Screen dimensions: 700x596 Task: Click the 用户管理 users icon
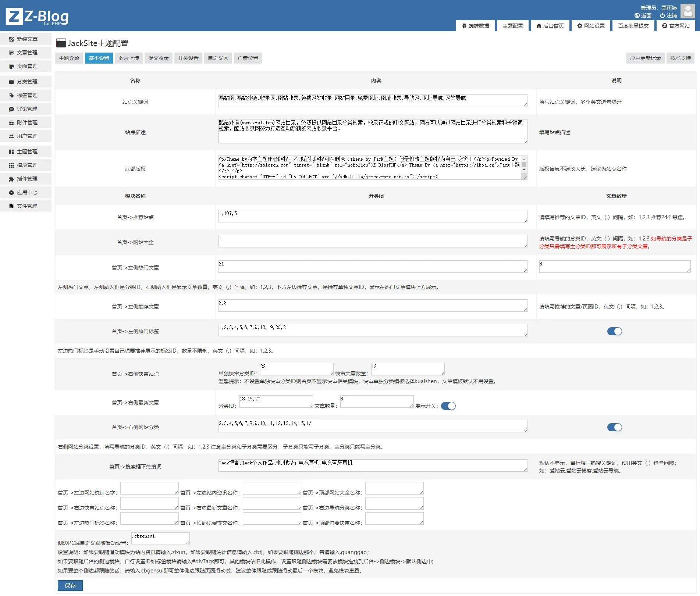[x=11, y=136]
